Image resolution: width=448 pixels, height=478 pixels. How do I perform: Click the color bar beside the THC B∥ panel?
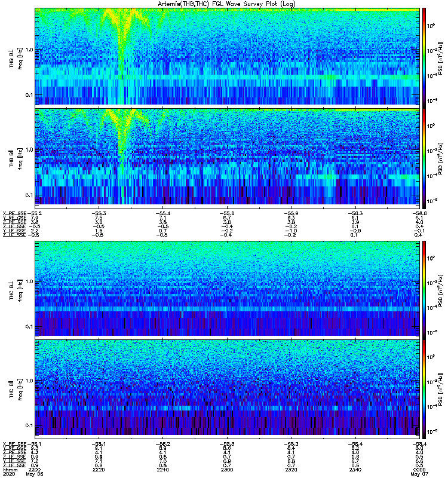pos(424,389)
